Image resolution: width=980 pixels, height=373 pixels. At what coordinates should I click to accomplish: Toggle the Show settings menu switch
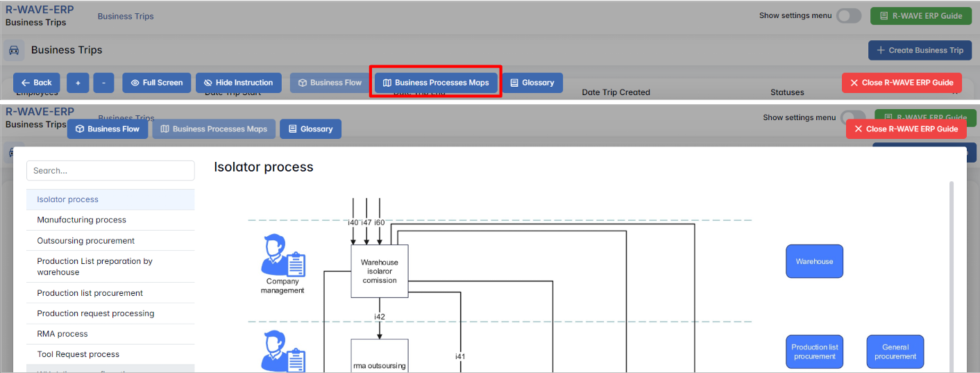848,16
